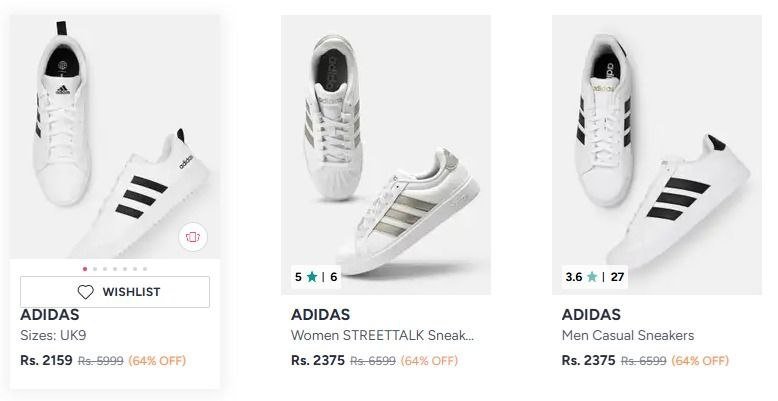Click the teal star on 5-rated sneaker
The height and width of the screenshot is (401, 778).
[313, 277]
